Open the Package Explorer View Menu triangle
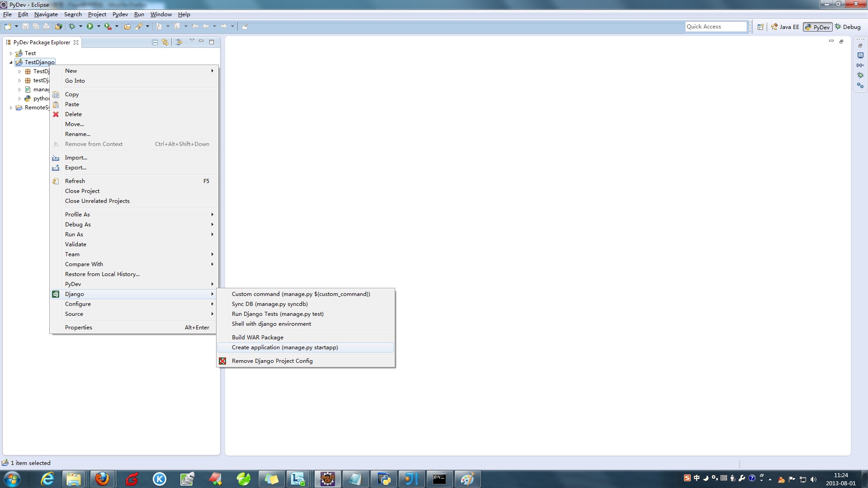The width and height of the screenshot is (868, 488). (192, 41)
